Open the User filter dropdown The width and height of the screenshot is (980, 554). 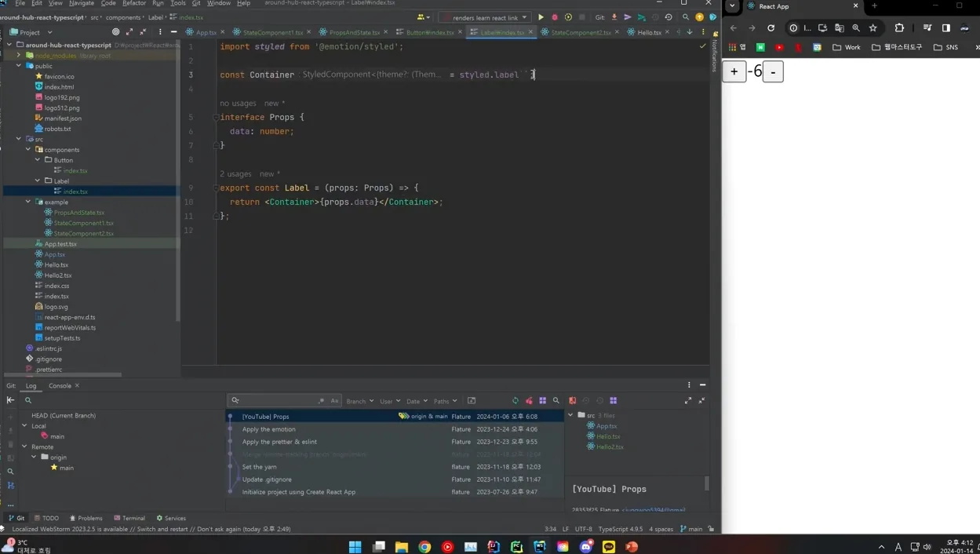pyautogui.click(x=390, y=401)
